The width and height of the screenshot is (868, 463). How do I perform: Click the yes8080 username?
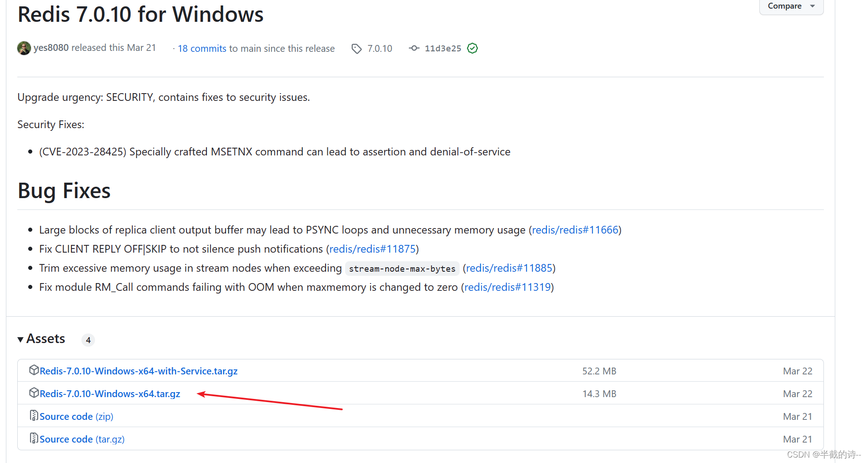[51, 47]
